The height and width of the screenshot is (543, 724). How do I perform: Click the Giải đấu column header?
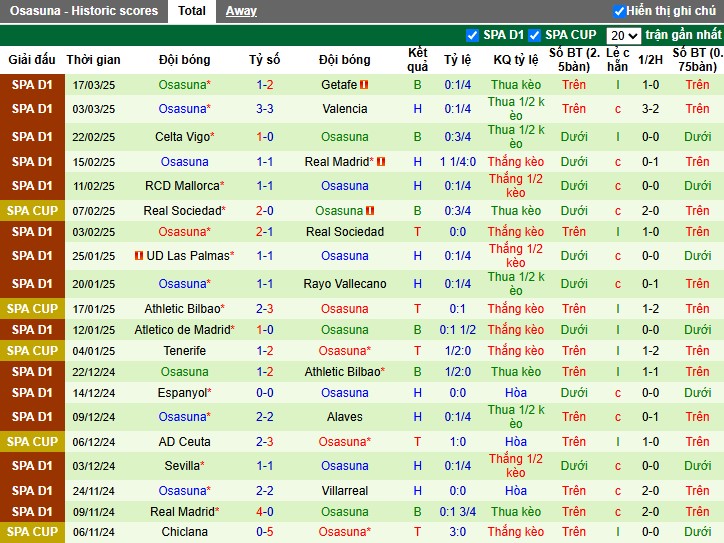point(32,60)
